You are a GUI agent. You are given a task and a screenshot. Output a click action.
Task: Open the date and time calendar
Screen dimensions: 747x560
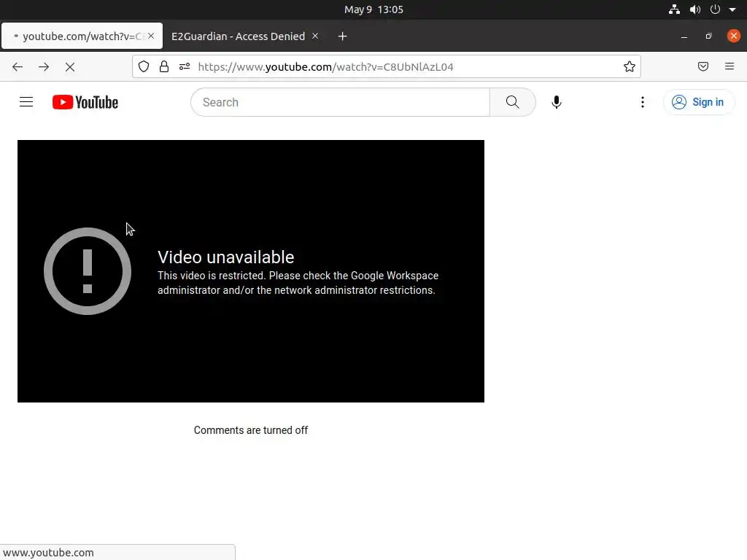click(373, 9)
